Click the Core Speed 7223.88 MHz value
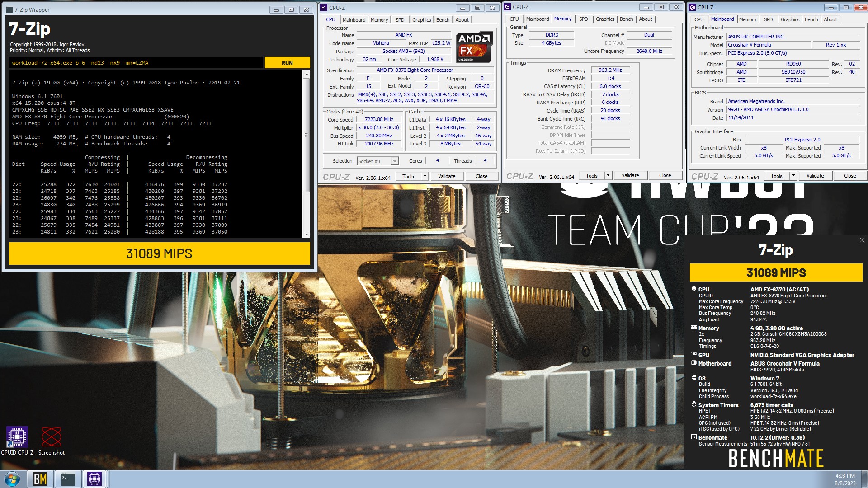The image size is (868, 488). [379, 119]
